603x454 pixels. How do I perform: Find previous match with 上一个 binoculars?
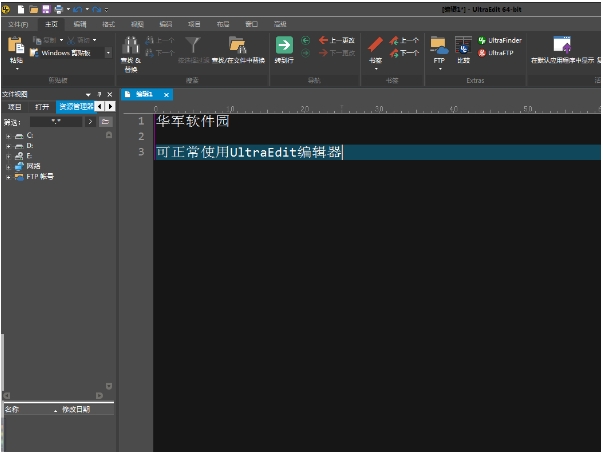pyautogui.click(x=160, y=40)
